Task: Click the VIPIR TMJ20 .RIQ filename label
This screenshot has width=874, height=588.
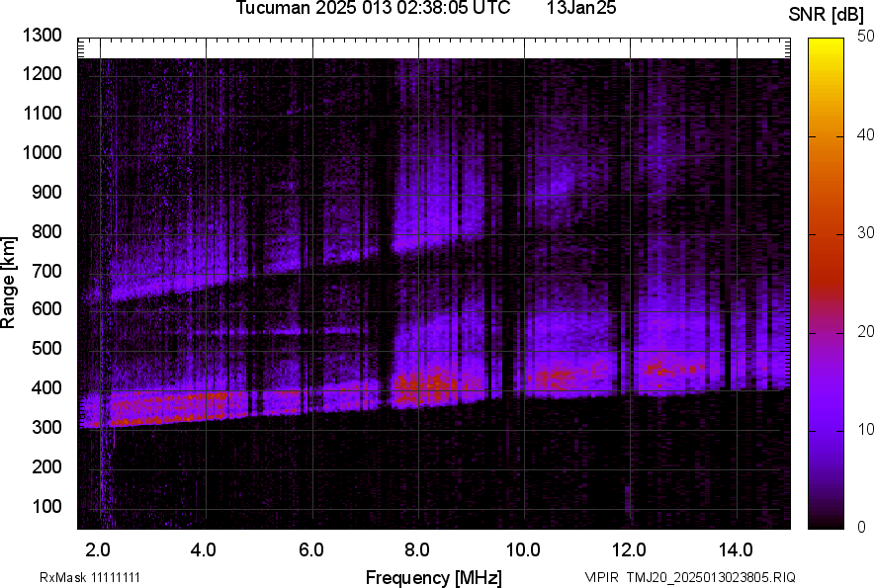Action: coord(689,577)
